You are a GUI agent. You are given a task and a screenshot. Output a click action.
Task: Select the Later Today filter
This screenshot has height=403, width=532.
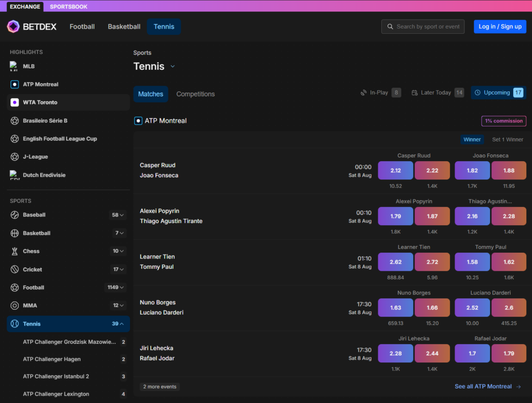tap(437, 93)
